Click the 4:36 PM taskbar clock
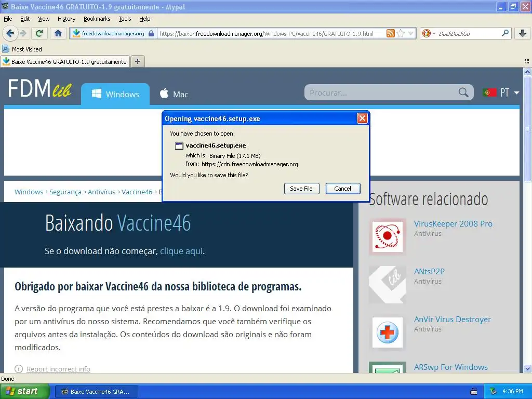532x399 pixels. [x=512, y=392]
